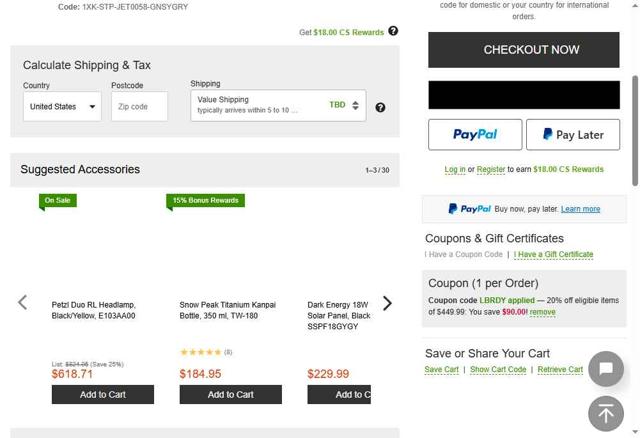Screen dimensions: 640x438
Task: Open the live chat bubble icon
Action: (606, 369)
